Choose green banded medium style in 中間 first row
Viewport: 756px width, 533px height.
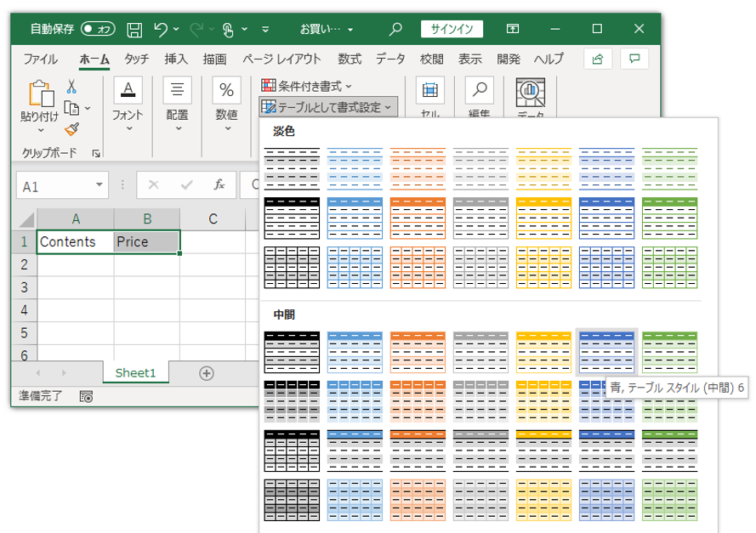[x=670, y=352]
